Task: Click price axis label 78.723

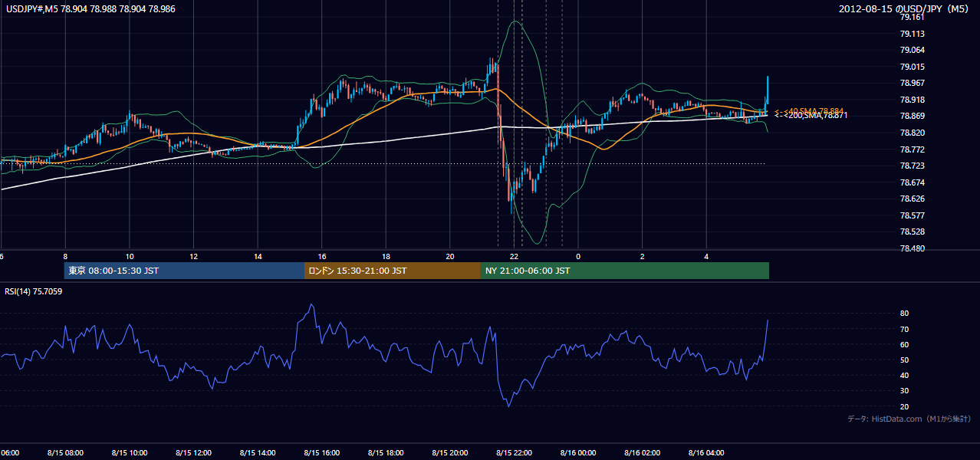Action: (x=912, y=166)
